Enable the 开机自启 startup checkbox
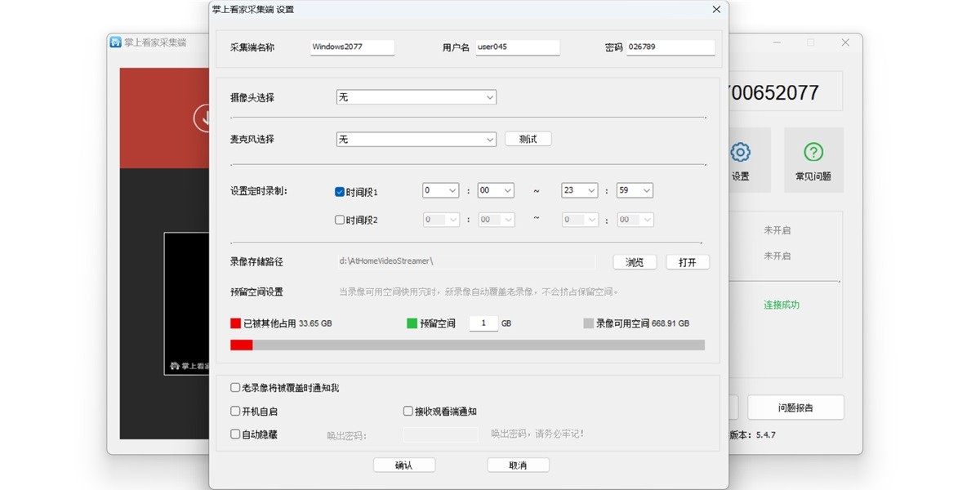 [235, 411]
